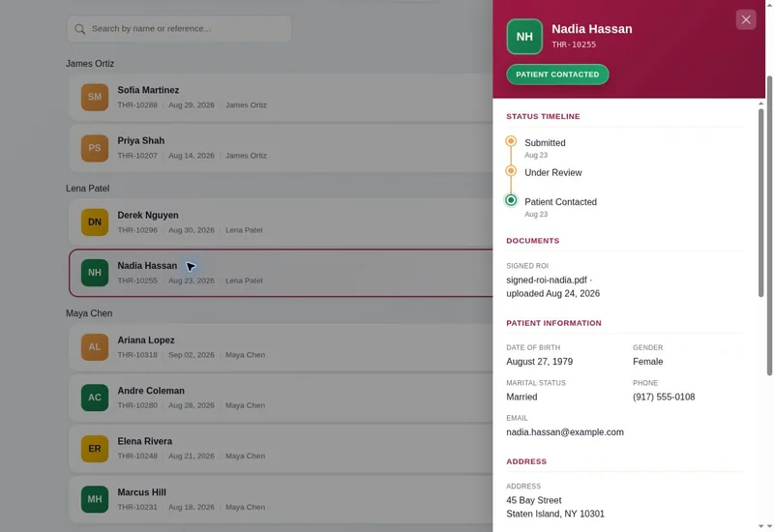Click the signed-roi-nadia.pdf document entry
Image resolution: width=774 pixels, height=532 pixels.
[x=552, y=286]
